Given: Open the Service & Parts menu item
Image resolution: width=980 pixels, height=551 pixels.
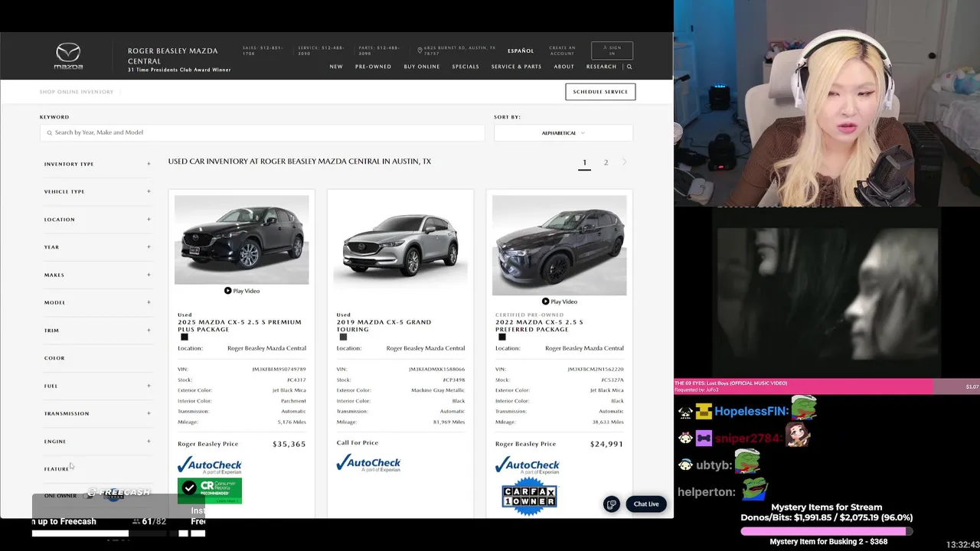Looking at the screenshot, I should pos(516,67).
